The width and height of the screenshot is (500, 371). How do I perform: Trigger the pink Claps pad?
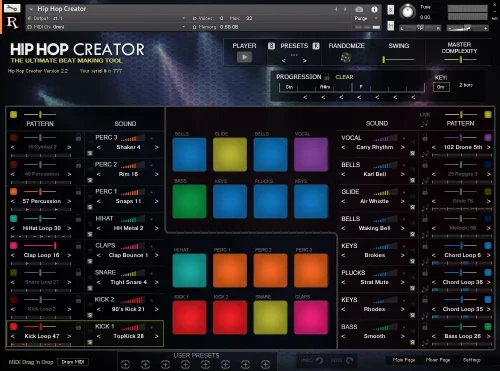coord(311,317)
